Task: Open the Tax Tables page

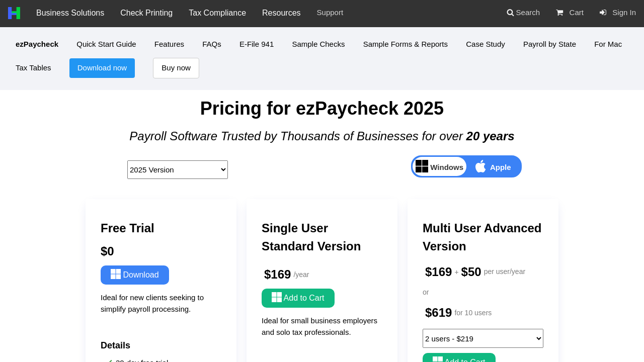Action: 33,68
